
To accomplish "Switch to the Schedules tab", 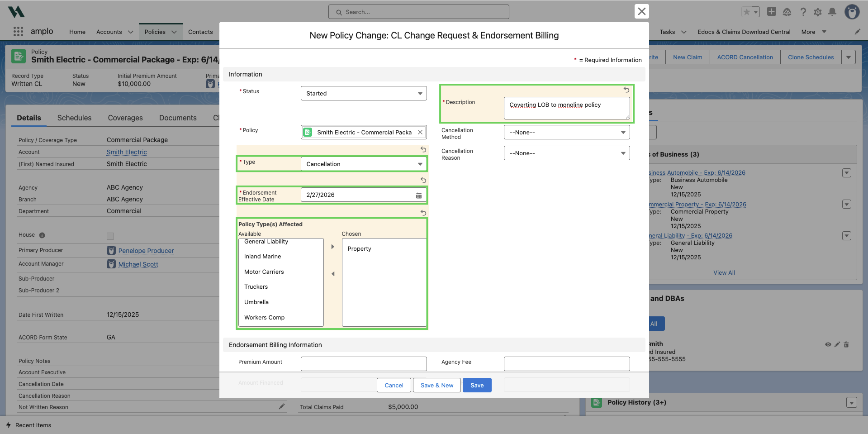I will tap(74, 118).
